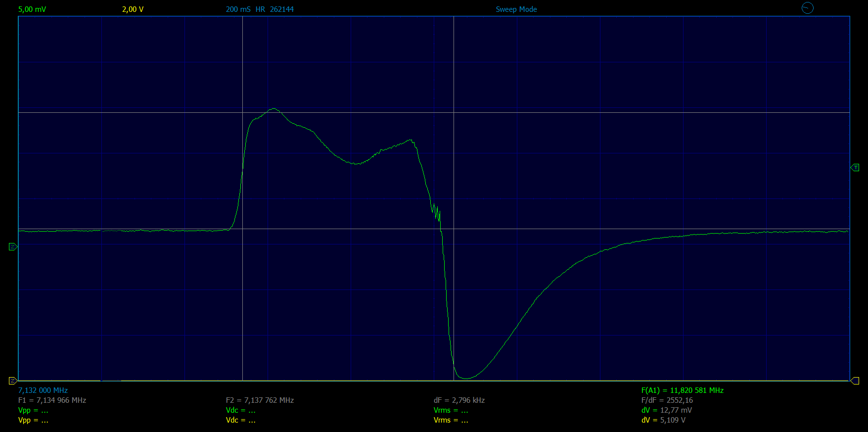868x432 pixels.
Task: Click the lower horizontal voltage cursor line
Action: point(434,229)
